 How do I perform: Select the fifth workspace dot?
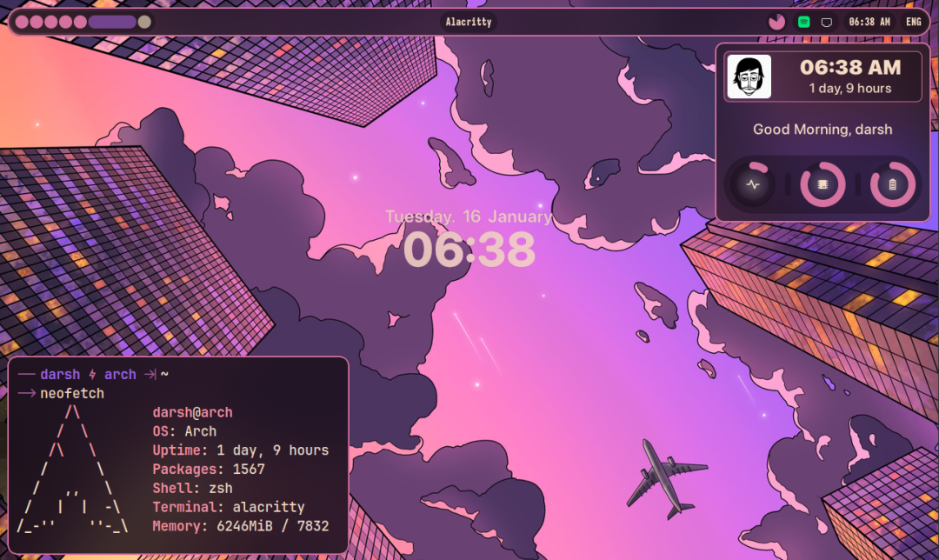pyautogui.click(x=79, y=22)
